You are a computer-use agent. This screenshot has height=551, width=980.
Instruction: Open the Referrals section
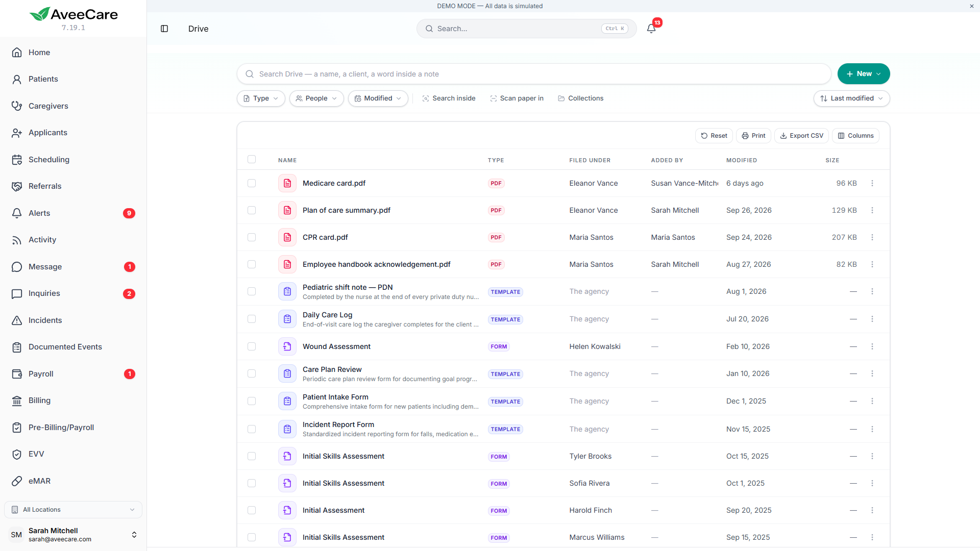73,186
